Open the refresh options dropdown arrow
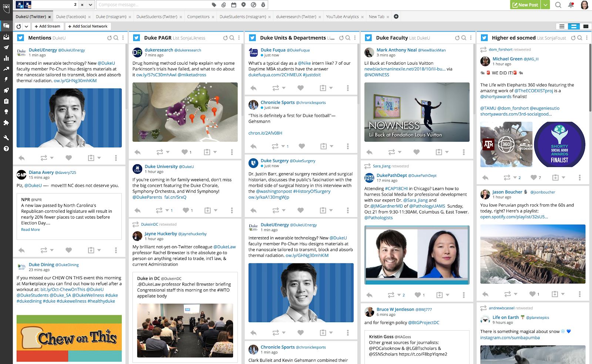The image size is (592, 364). [26, 26]
